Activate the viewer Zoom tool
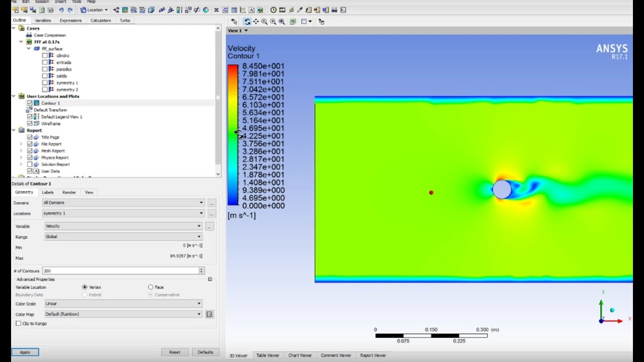This screenshot has width=644, height=362. coord(264,22)
